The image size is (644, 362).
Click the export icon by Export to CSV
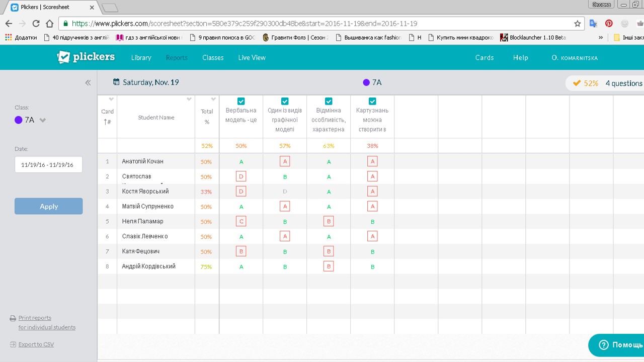pos(13,344)
